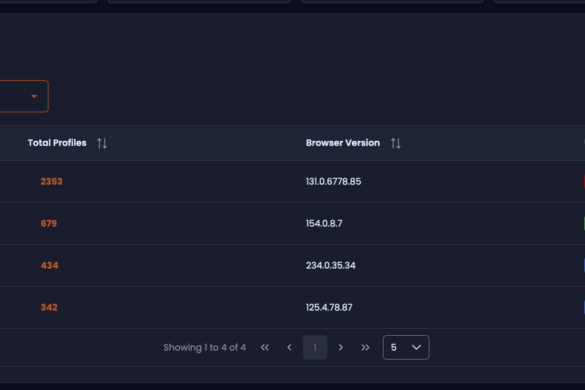The height and width of the screenshot is (390, 585).
Task: Open rows per page dropdown showing 5
Action: (406, 347)
